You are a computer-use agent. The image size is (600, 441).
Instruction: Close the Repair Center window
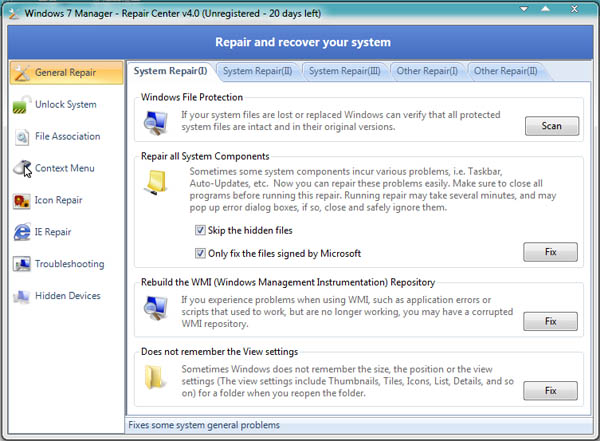pyautogui.click(x=574, y=9)
